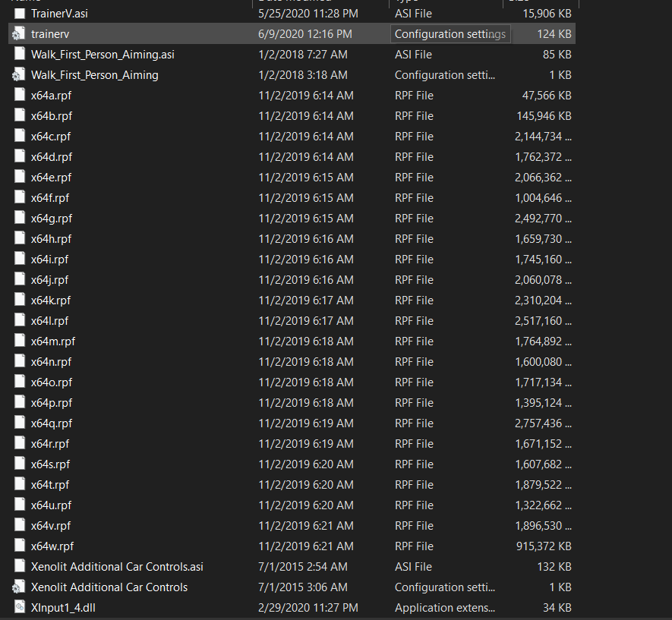Viewport: 672px width, 620px height.
Task: Click the Walk_First_Person_Aiming.asi file icon
Action: click(x=20, y=54)
